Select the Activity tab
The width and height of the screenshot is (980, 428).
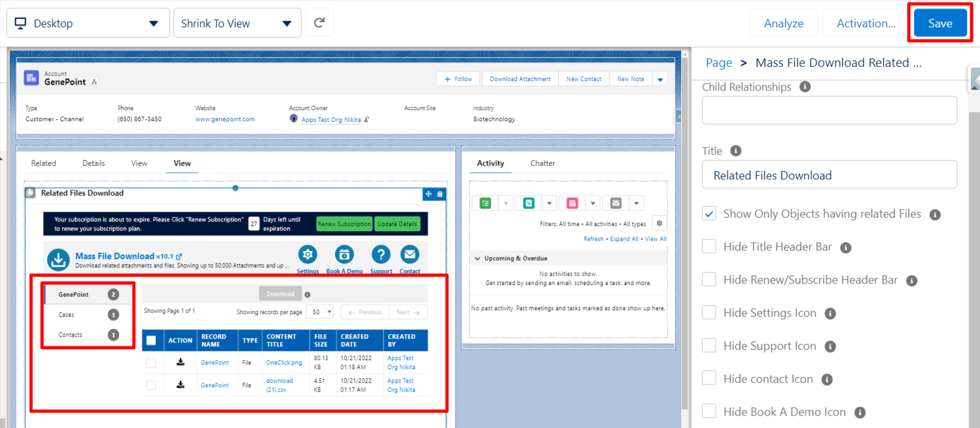490,163
